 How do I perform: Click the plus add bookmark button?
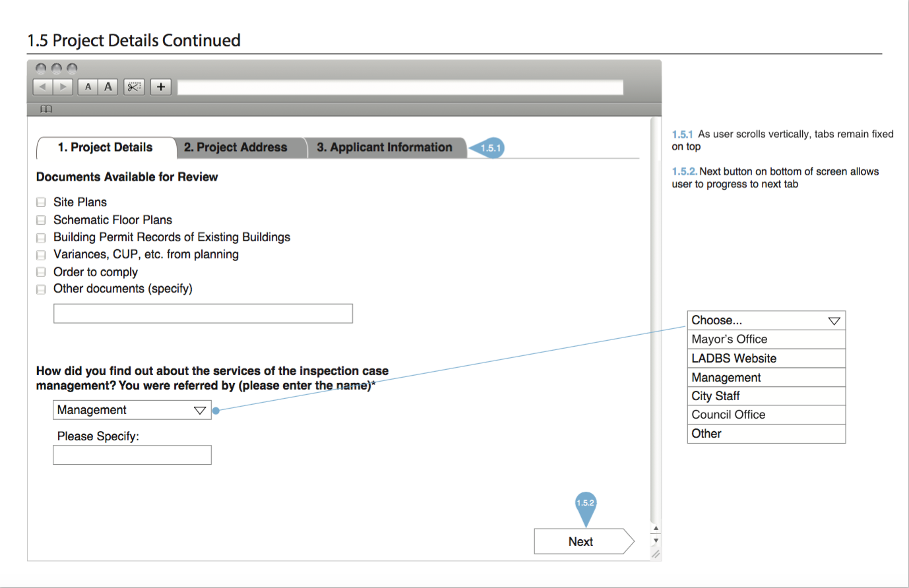click(x=161, y=87)
